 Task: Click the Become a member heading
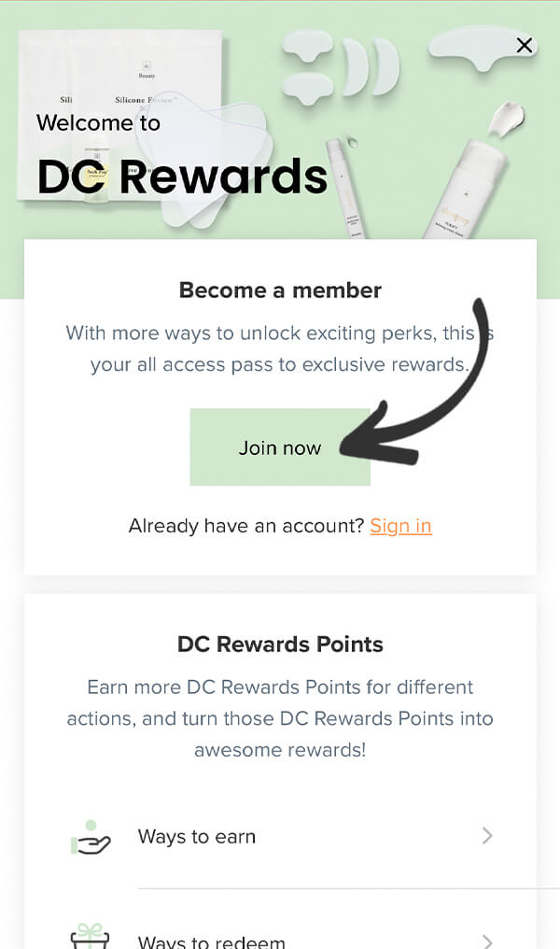click(x=280, y=290)
